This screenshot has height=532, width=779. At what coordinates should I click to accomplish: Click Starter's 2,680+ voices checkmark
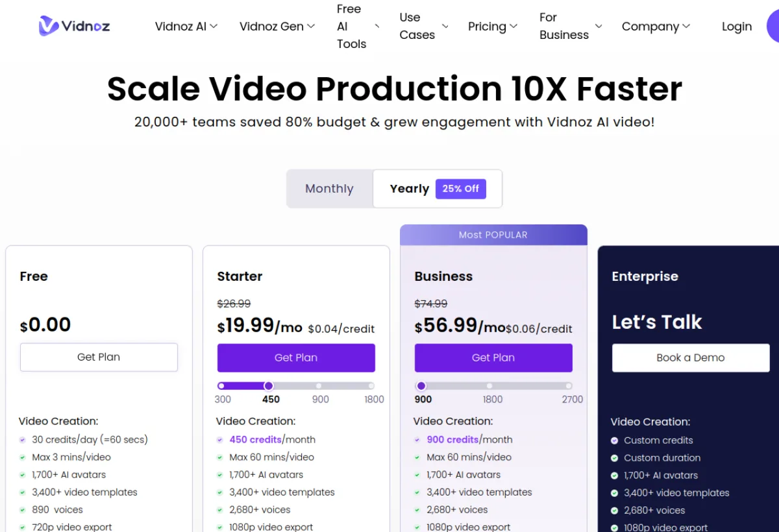tap(221, 510)
